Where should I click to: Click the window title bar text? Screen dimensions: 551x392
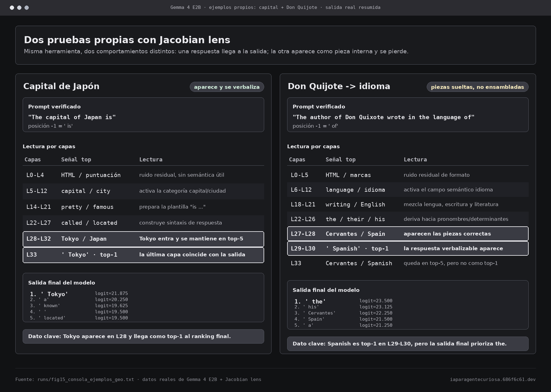(275, 7)
